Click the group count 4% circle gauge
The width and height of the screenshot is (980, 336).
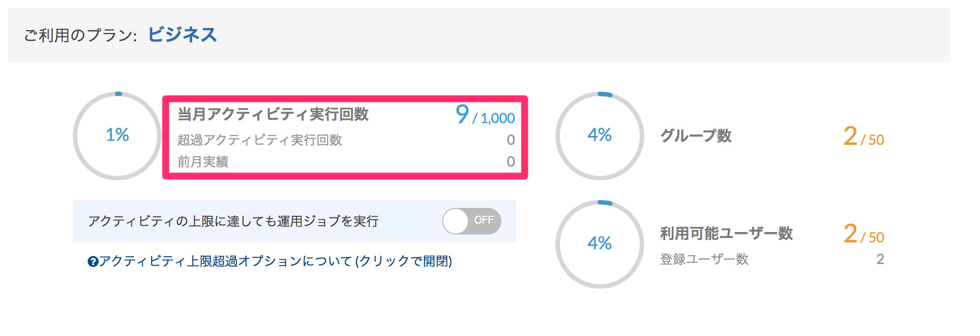pyautogui.click(x=600, y=135)
